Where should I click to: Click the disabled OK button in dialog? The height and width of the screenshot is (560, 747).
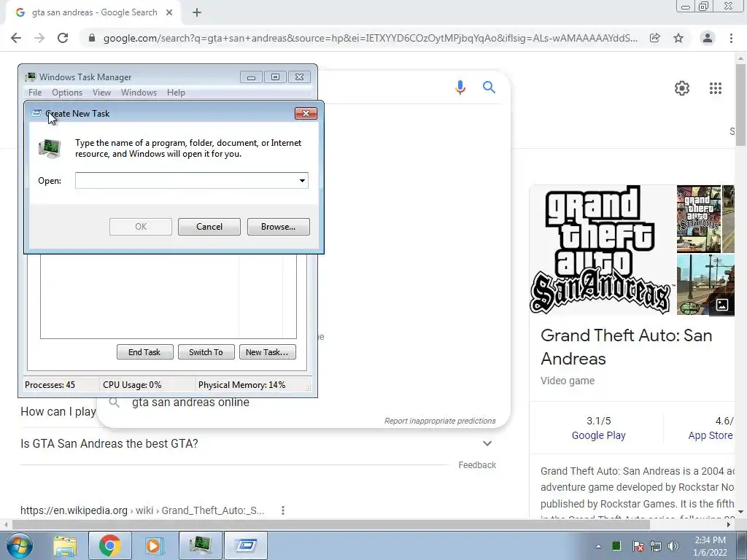tap(141, 227)
